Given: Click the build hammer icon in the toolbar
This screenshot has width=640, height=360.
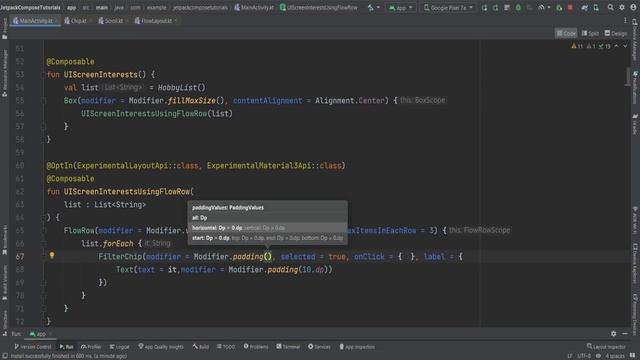Looking at the screenshot, I should (371, 7).
